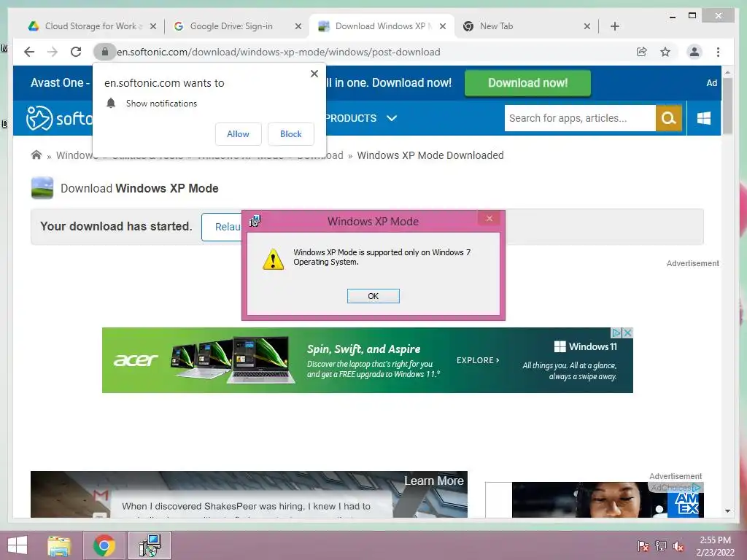Bookmark this page with the star icon

pos(665,52)
